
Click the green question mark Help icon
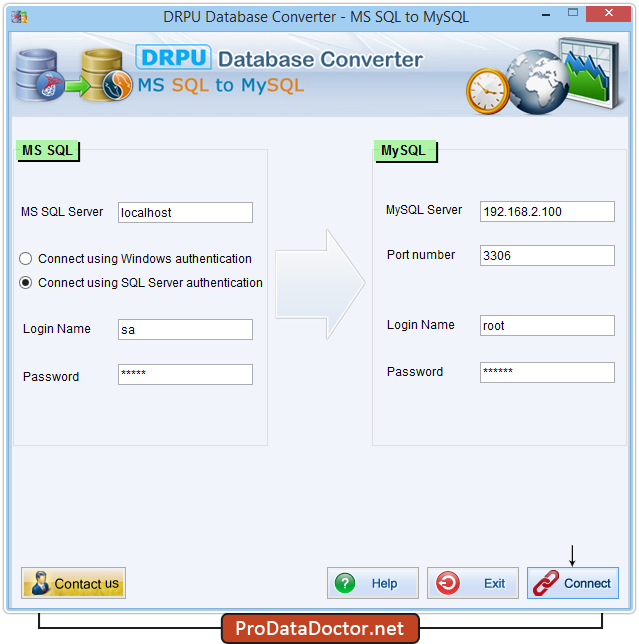click(345, 583)
